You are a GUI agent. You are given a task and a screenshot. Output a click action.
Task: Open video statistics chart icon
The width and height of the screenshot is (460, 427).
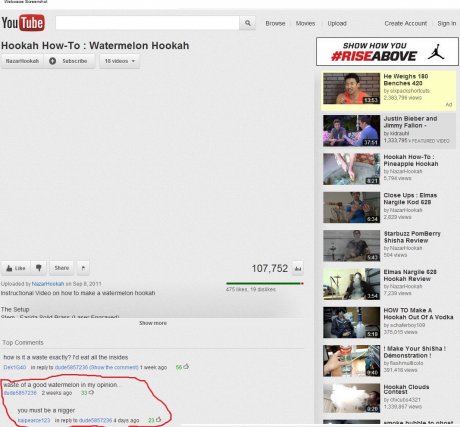tap(298, 269)
